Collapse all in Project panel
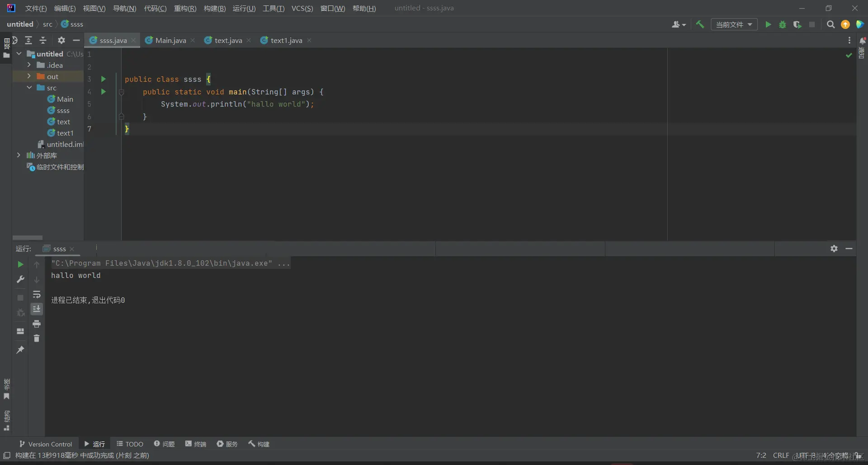 click(43, 40)
